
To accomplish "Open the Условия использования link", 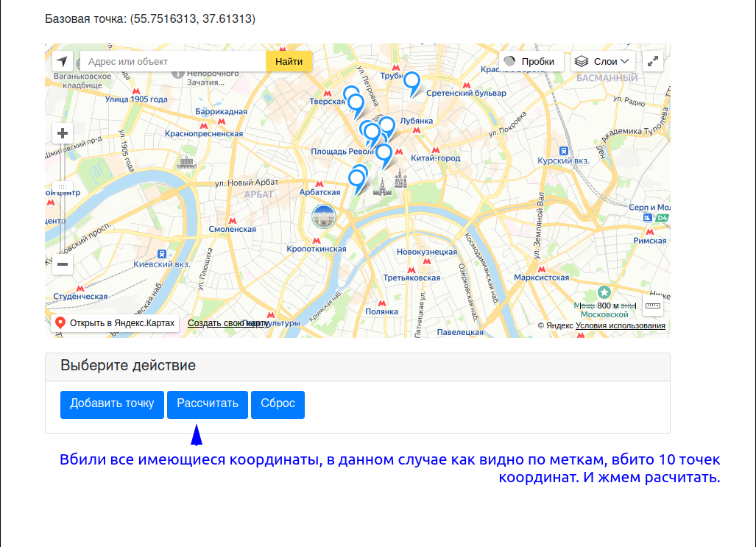I will pos(621,326).
